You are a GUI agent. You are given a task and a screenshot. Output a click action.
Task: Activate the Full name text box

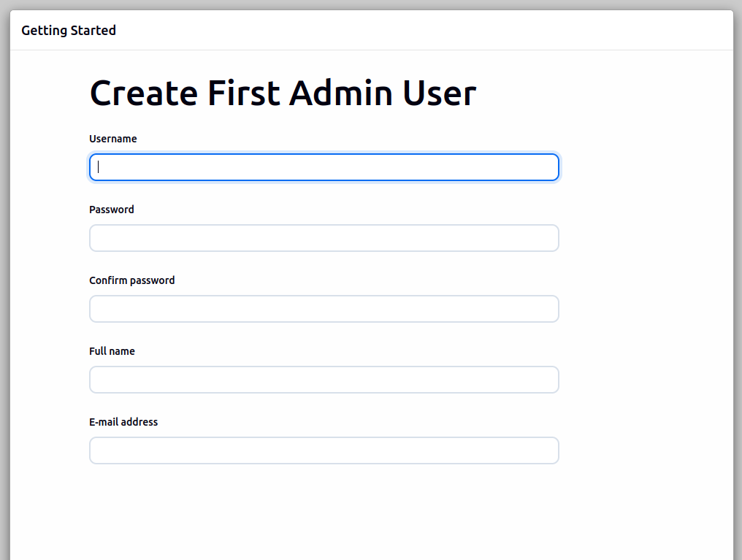324,380
